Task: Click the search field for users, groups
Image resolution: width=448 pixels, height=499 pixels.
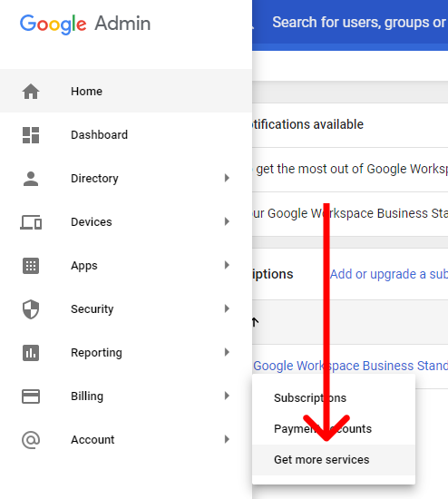Action: pos(359,23)
